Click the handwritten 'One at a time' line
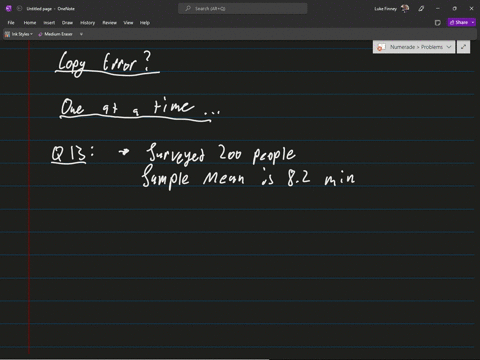Screen dimensions: 480x360 click(x=139, y=108)
